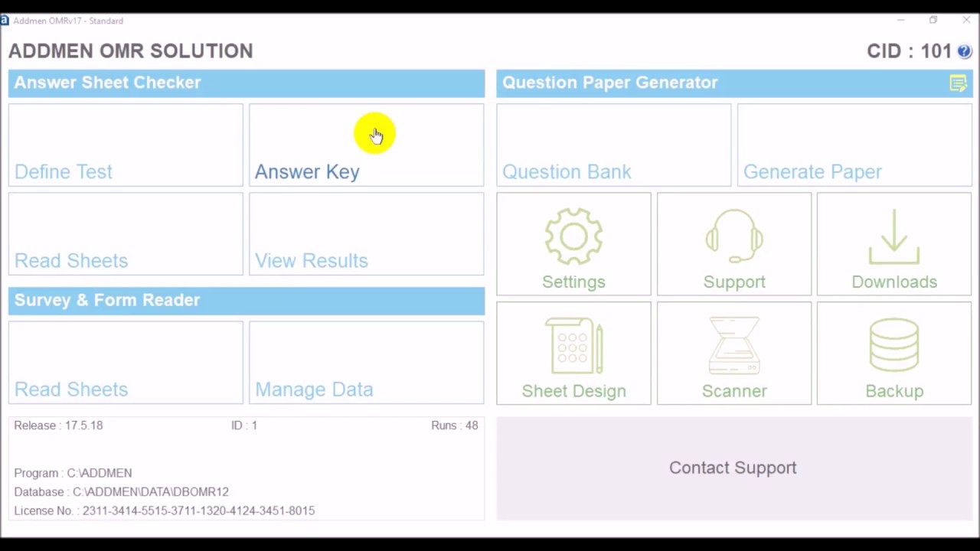This screenshot has width=980, height=551.
Task: Click the Contact Support panel
Action: [x=733, y=468]
